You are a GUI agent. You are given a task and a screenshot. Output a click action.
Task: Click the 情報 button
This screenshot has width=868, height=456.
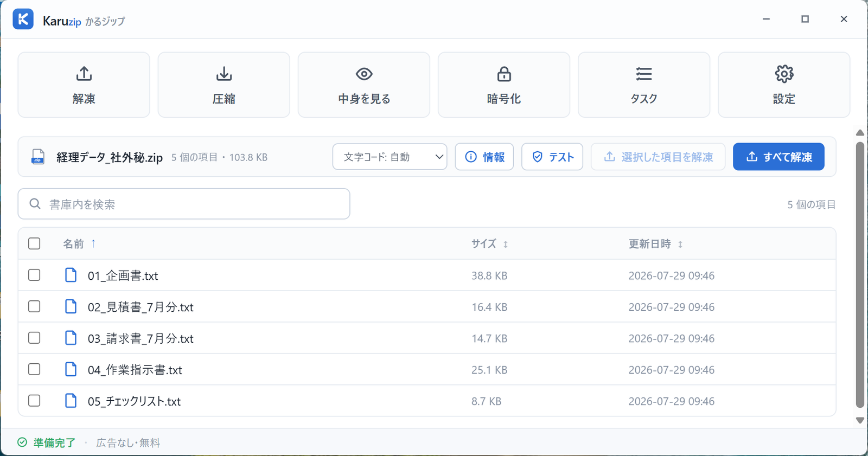pos(484,157)
